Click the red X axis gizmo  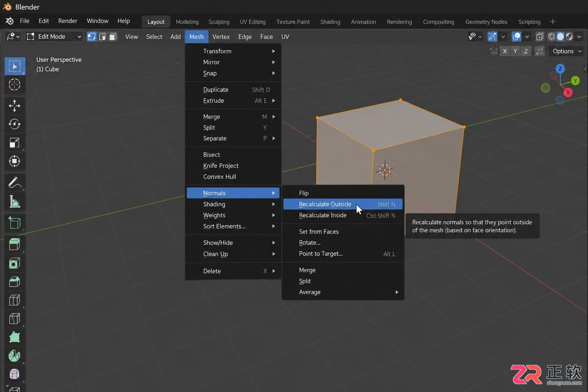coord(568,93)
